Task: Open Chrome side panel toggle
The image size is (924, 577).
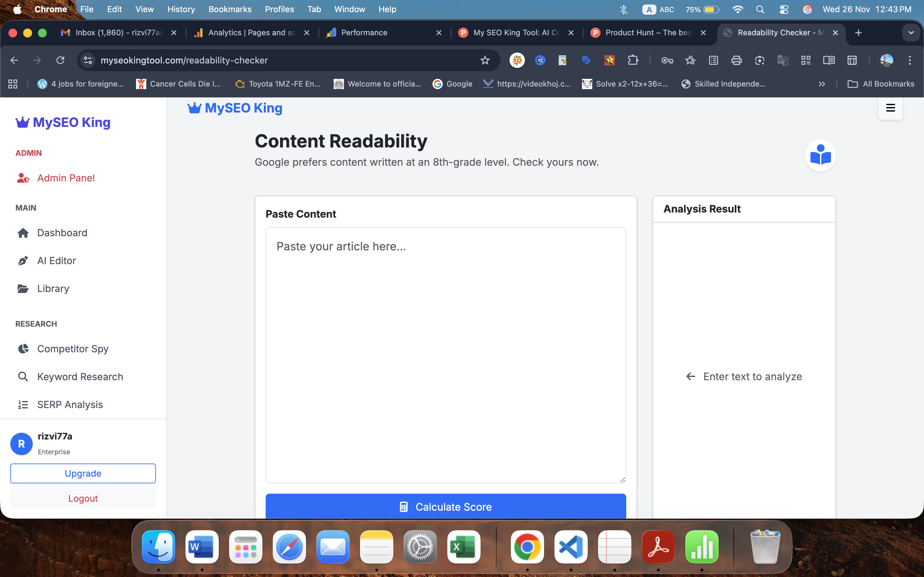Action: point(852,60)
